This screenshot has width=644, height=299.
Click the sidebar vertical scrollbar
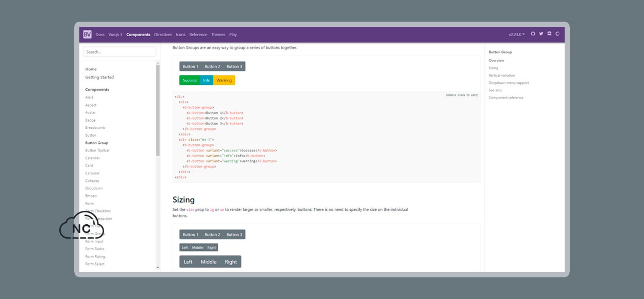pyautogui.click(x=158, y=111)
